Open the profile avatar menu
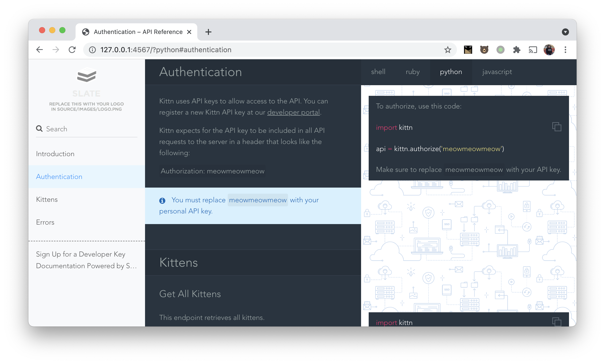Screen dimensions: 605x364 click(549, 50)
